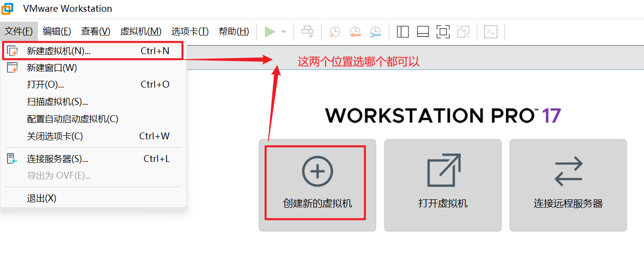
Task: Click the 创建新的虚拟机 label
Action: [318, 203]
